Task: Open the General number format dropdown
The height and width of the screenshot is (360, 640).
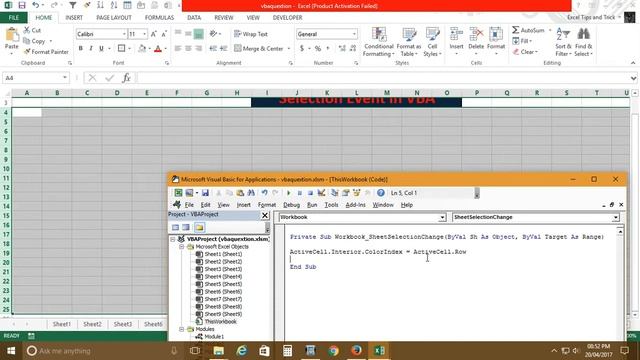Action: 354,34
